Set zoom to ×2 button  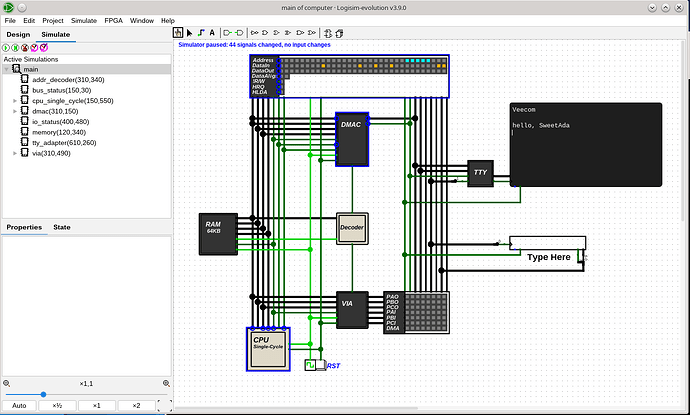tap(136, 405)
